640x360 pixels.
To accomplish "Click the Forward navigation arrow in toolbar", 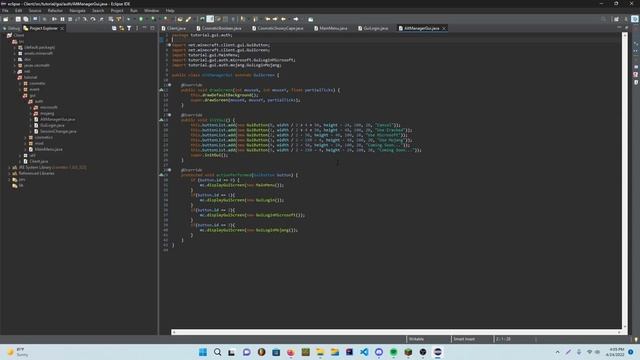I will coord(296,19).
